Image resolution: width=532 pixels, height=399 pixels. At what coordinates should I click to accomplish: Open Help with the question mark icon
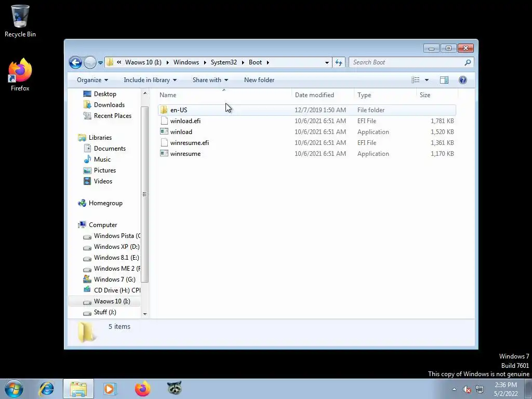tap(463, 80)
